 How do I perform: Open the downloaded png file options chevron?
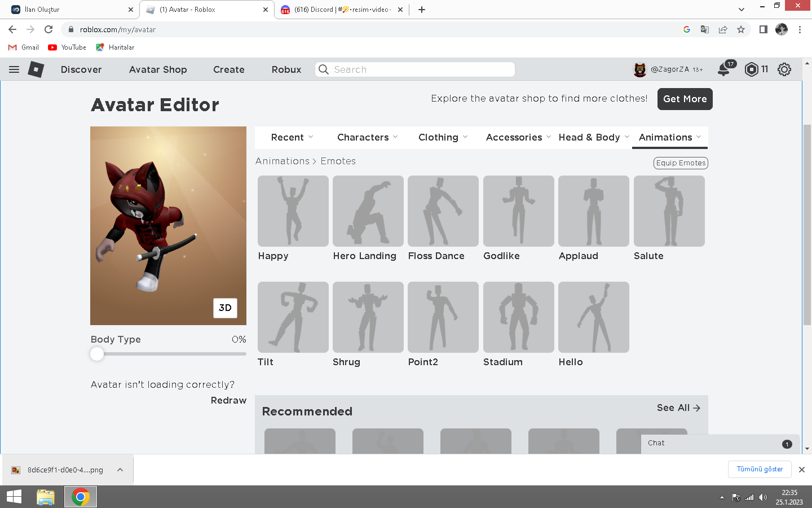(120, 470)
